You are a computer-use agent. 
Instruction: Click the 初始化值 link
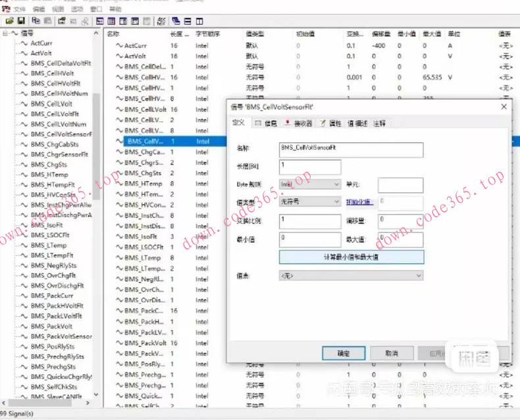tap(359, 202)
